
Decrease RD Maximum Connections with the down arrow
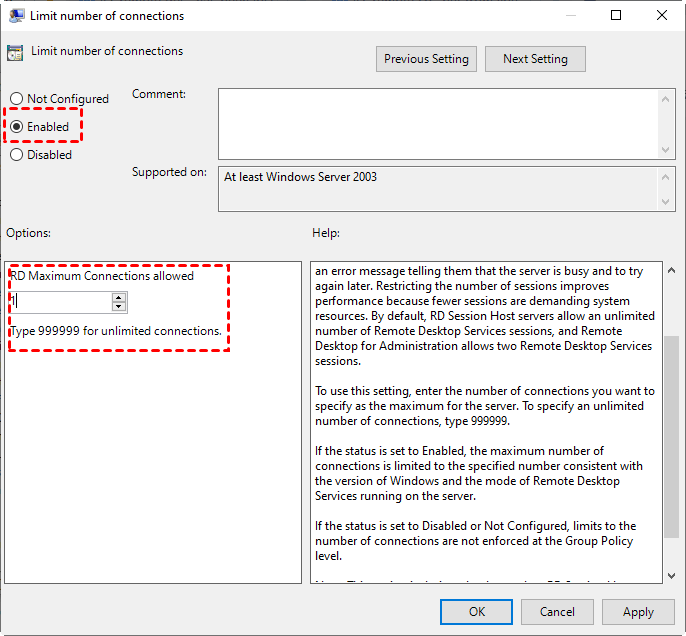click(119, 307)
